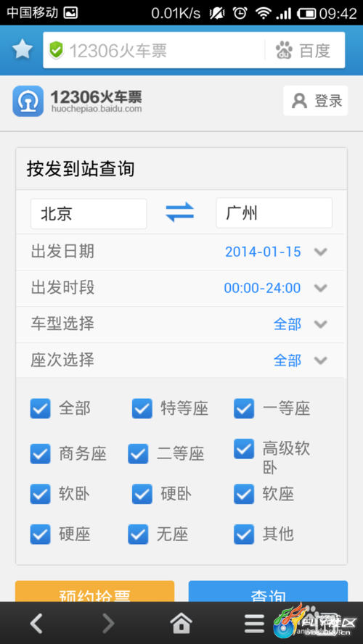Tap the bookmark star icon
The image size is (363, 644).
(x=23, y=50)
